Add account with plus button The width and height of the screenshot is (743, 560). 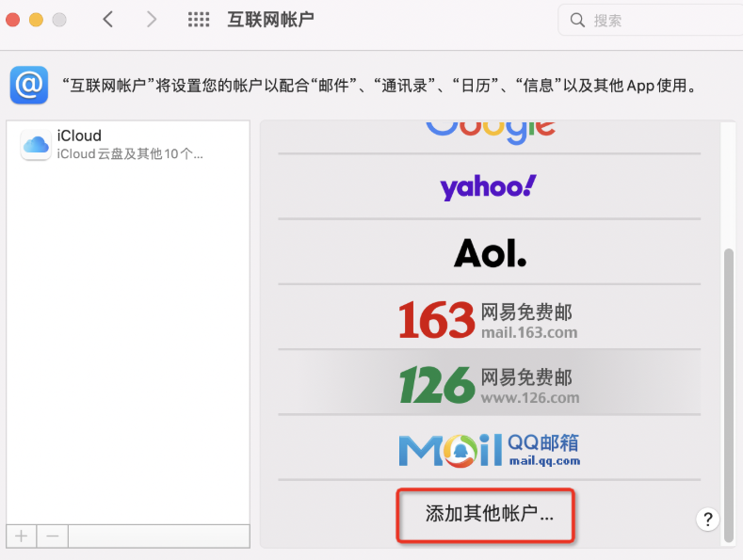(x=21, y=536)
